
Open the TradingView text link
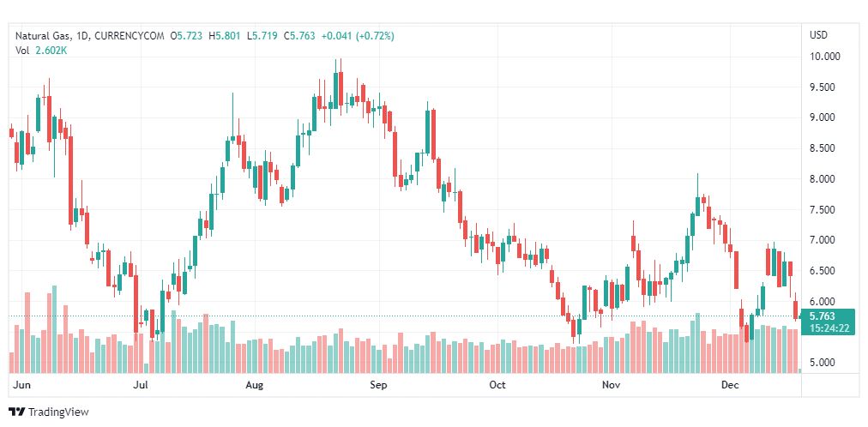[58, 412]
